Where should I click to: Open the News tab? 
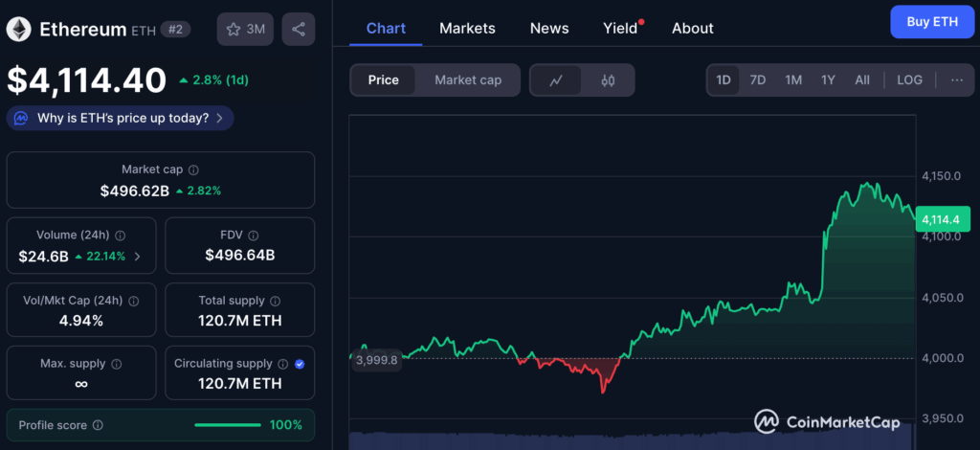(x=549, y=28)
